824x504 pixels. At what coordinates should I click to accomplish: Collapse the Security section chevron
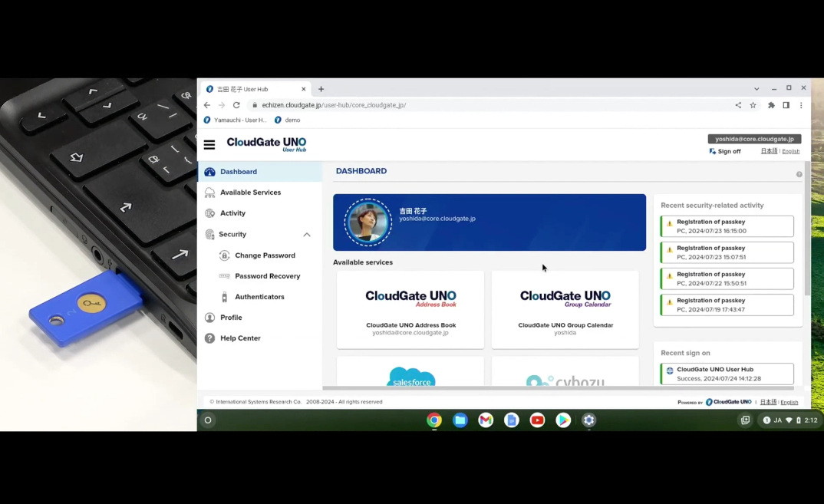pos(307,235)
